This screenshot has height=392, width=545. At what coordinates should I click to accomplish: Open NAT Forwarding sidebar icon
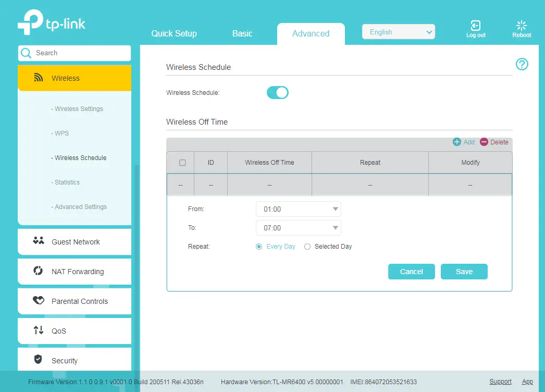[38, 271]
